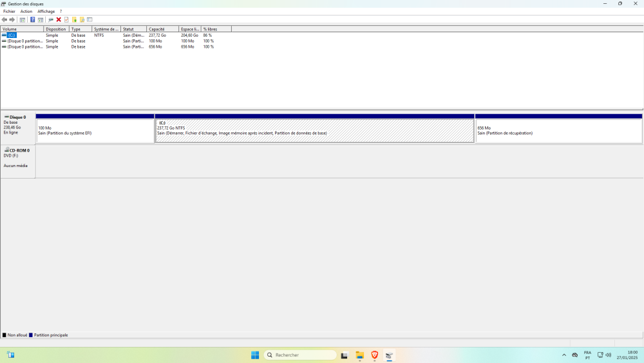
Task: Click the view settings list toolbar icon
Action: click(90, 20)
